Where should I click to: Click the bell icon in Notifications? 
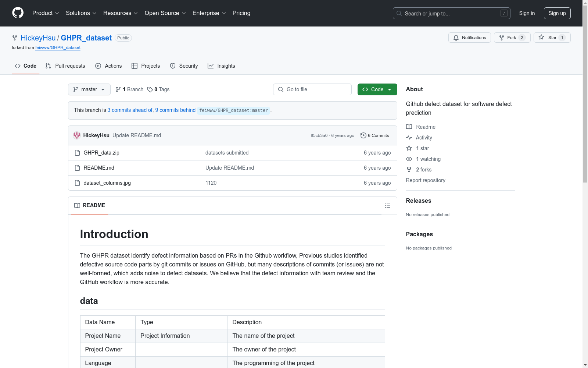[x=456, y=38]
